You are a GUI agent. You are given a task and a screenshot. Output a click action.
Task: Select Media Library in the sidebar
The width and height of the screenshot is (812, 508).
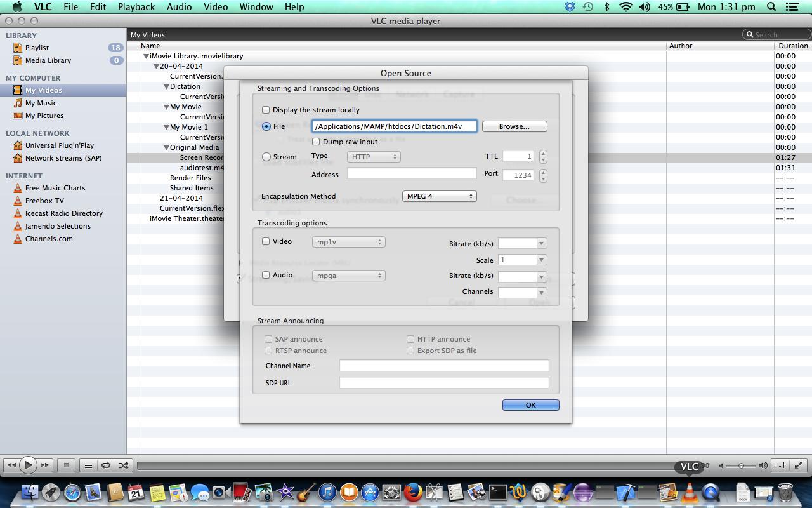tap(48, 60)
